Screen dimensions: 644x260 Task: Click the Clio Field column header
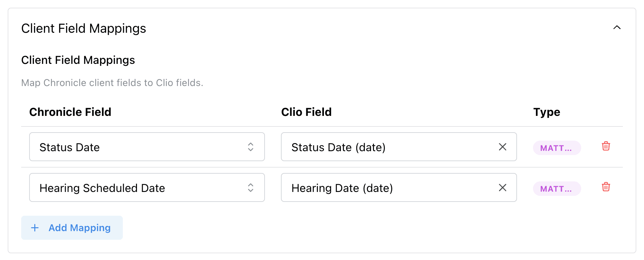point(306,112)
